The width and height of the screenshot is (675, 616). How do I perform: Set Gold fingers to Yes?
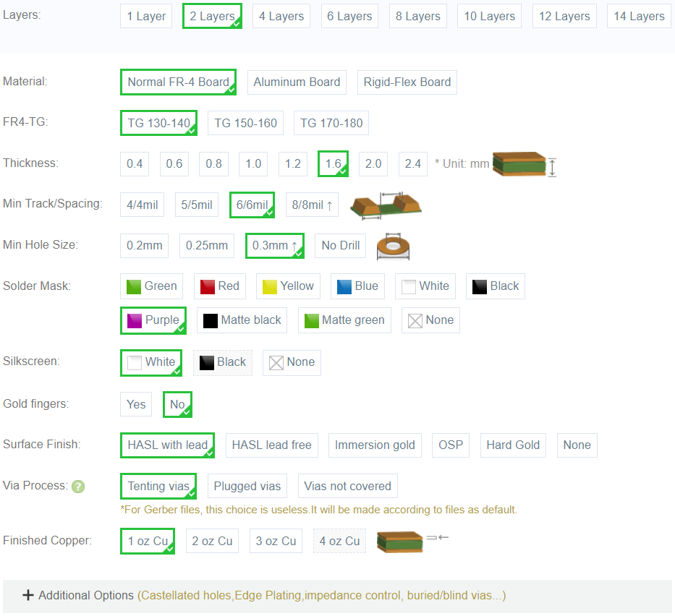[136, 405]
